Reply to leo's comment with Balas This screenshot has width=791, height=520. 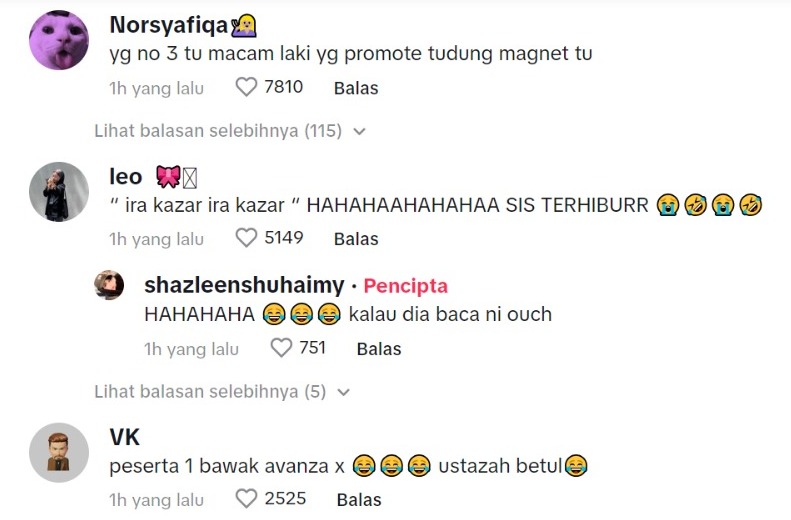(x=356, y=239)
